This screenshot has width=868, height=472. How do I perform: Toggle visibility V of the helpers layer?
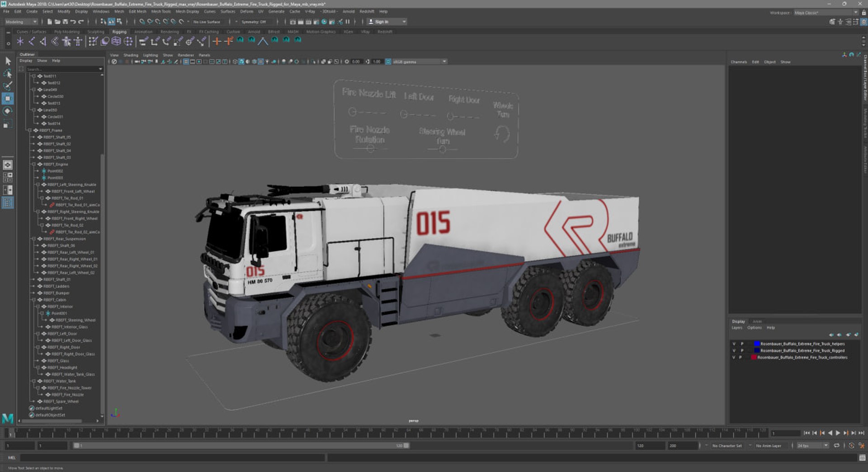click(x=734, y=344)
